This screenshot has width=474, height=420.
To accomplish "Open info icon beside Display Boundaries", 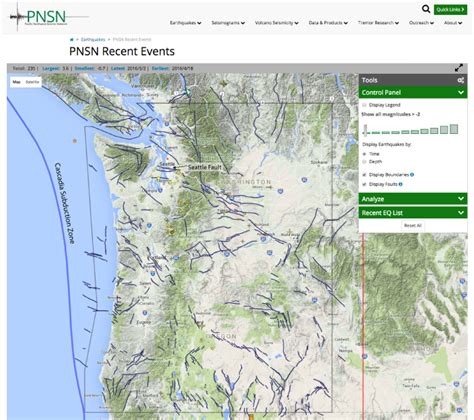I will pos(412,175).
